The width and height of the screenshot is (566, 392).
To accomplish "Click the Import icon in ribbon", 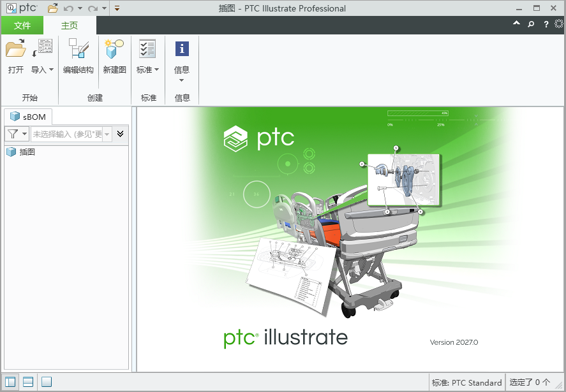I will (x=42, y=48).
